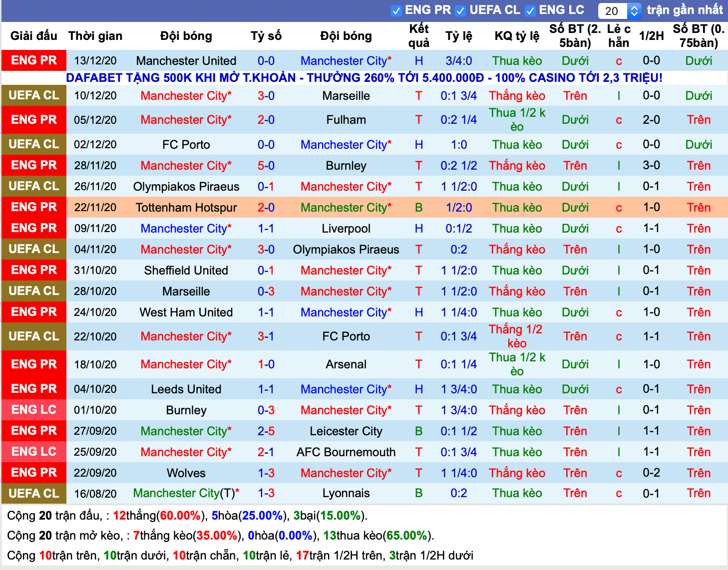Click 1-3 score in Wolves row
This screenshot has height=570, width=728.
coord(266,473)
